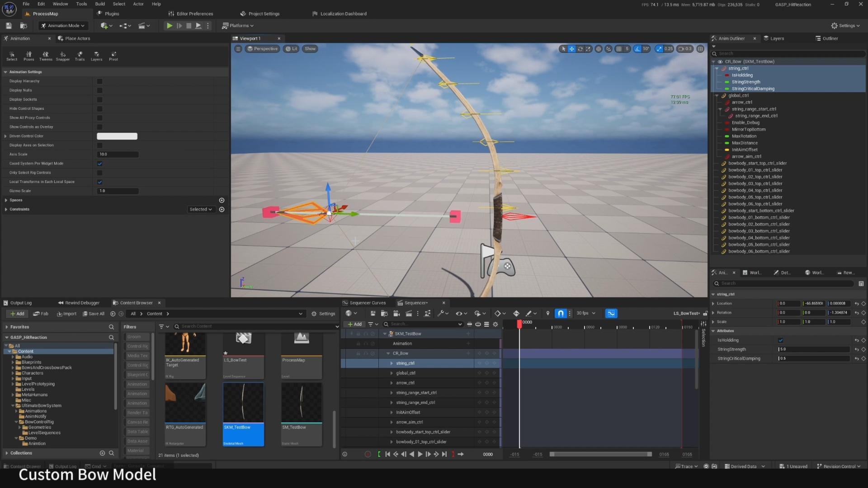Expand the global_ctrl sequencer track
Image resolution: width=868 pixels, height=488 pixels.
(392, 373)
